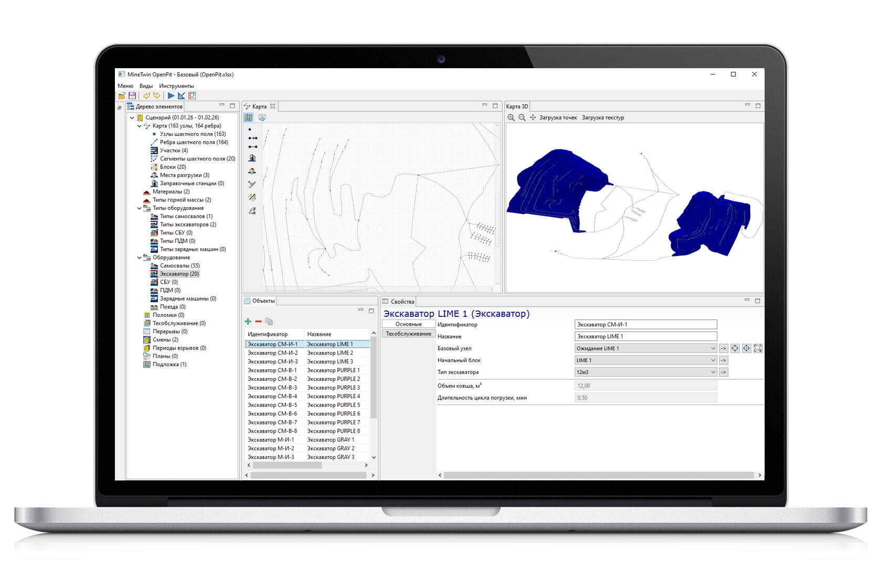Screen dimensions: 882x588
Task: Click the green plus to add an object
Action: tap(248, 322)
